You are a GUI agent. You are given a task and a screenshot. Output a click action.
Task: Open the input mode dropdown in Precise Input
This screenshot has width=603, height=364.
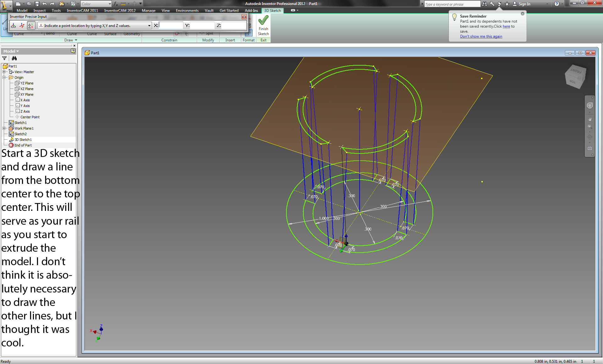149,26
